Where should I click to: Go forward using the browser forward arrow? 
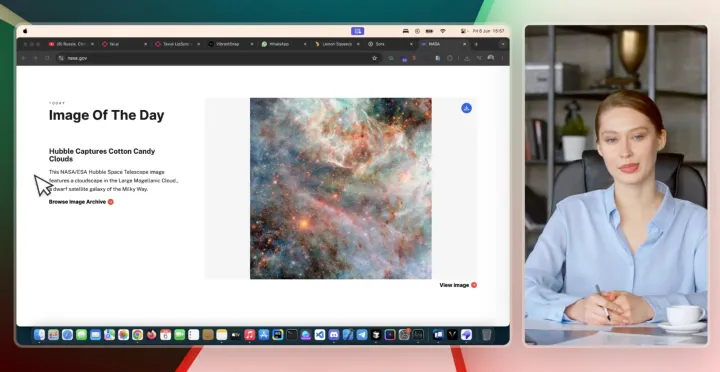coord(35,58)
